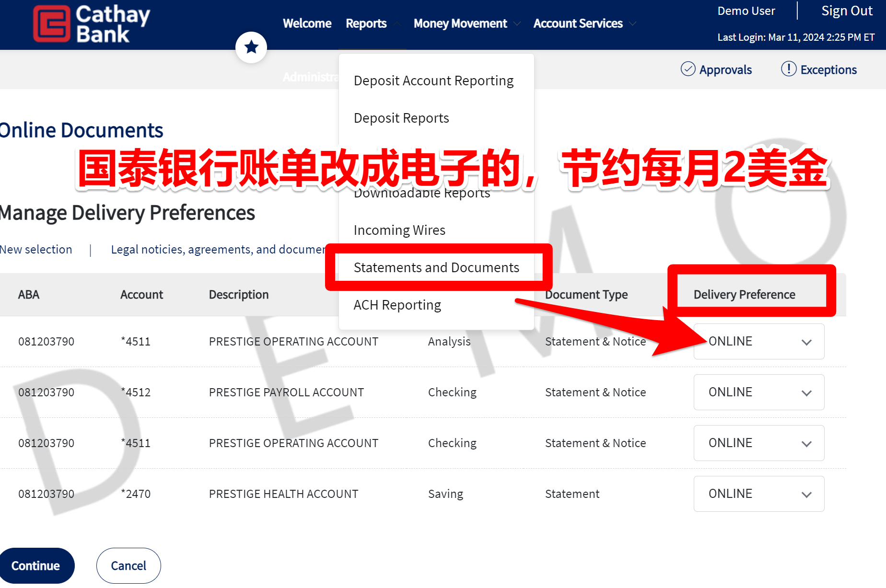Open the Approvals link
This screenshot has width=886, height=588.
[x=725, y=69]
